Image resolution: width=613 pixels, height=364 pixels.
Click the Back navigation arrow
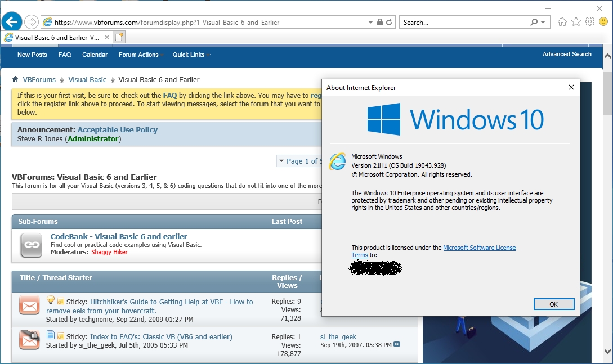tap(11, 21)
